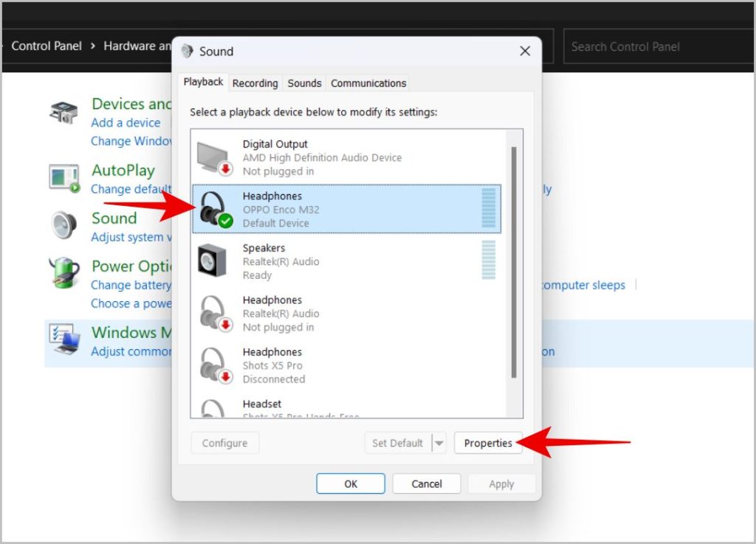Click Adjust system volume link
The width and height of the screenshot is (756, 544).
coord(131,237)
